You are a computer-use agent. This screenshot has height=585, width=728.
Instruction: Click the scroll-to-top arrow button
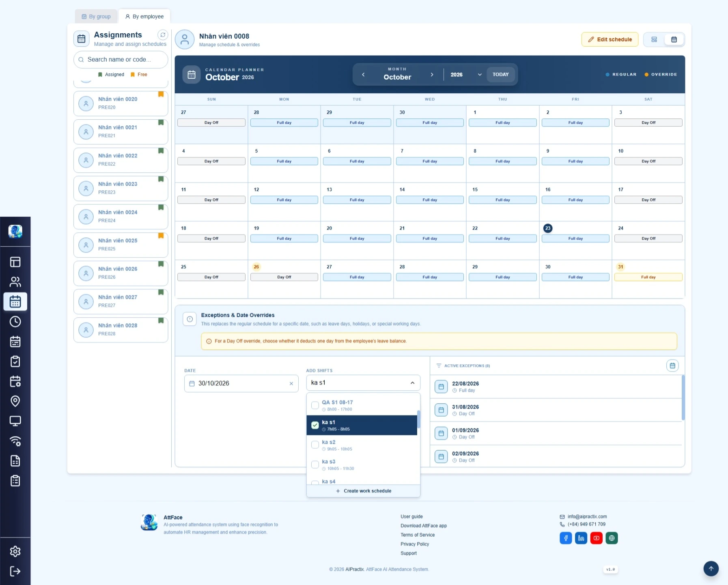pyautogui.click(x=711, y=568)
